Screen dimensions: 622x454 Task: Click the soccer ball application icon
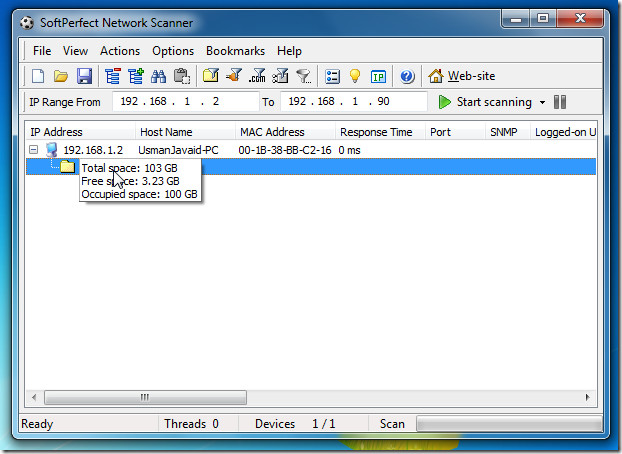[27, 23]
